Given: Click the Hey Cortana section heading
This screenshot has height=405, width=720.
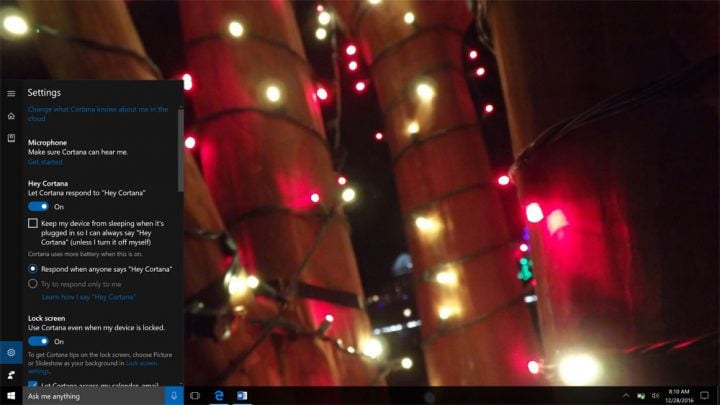Looking at the screenshot, I should (48, 183).
